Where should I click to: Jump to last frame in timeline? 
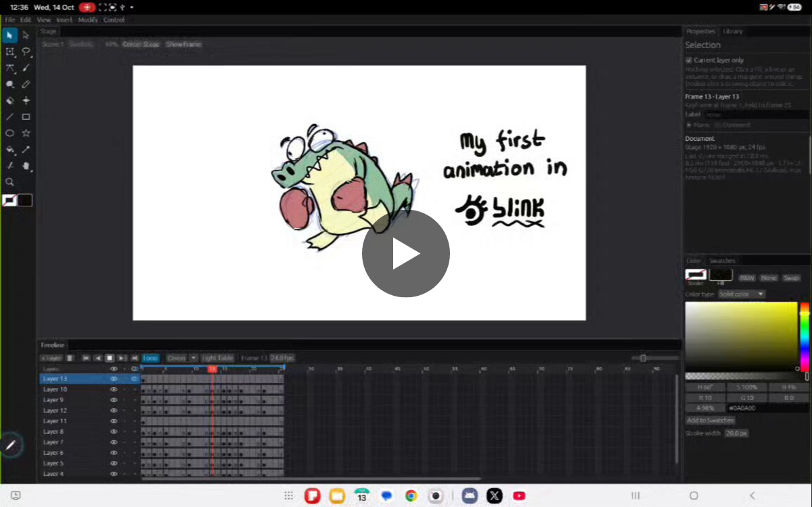coord(134,357)
